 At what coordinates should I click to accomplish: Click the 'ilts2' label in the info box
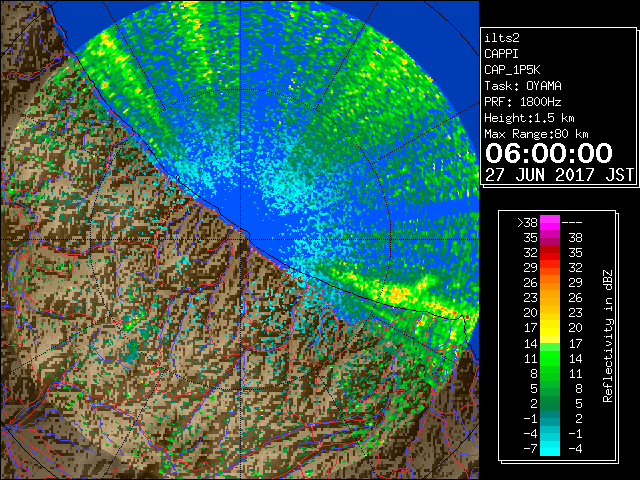point(502,38)
